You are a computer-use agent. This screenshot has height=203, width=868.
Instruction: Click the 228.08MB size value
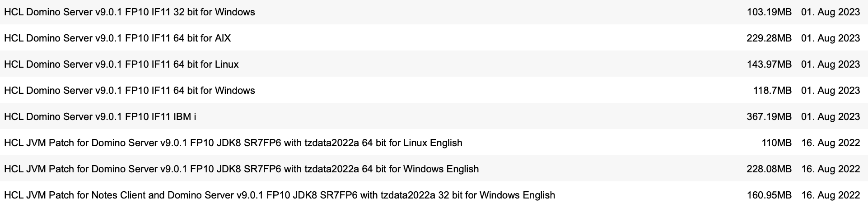769,169
